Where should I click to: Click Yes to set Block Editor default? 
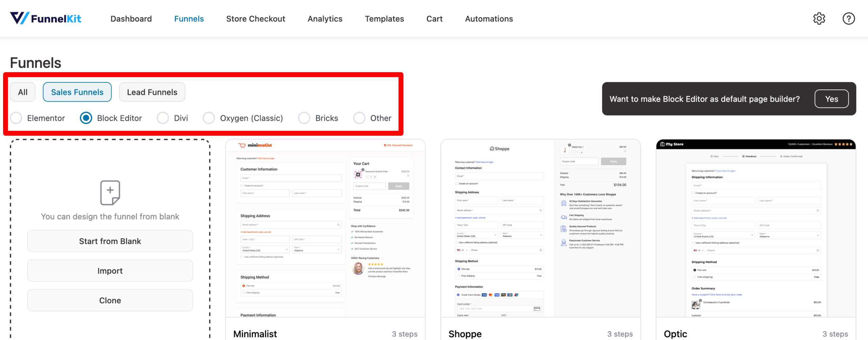point(831,99)
